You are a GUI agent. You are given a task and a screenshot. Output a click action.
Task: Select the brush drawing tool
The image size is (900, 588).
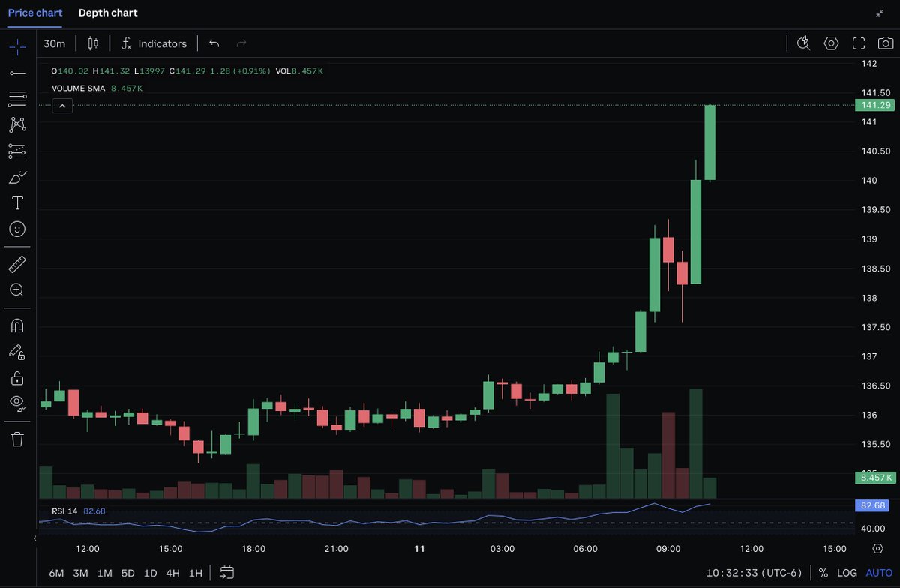(x=17, y=177)
